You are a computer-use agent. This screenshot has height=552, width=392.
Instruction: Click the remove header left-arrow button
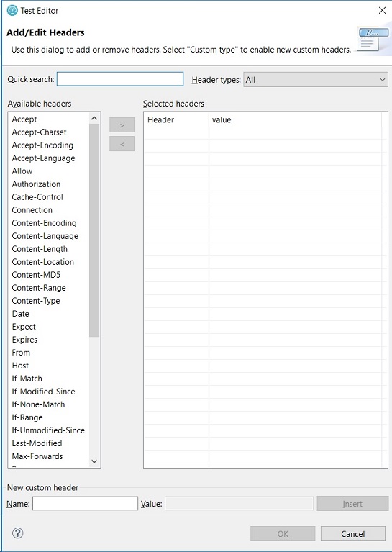pos(122,144)
